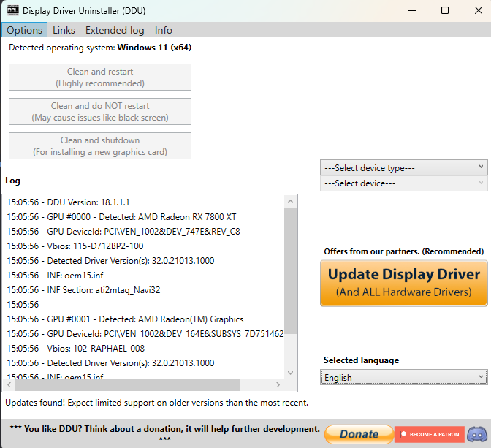Select log line GPU #0001 AMD Radeon(TM) Graphics
Screen dimensions: 491x448
pyautogui.click(x=125, y=319)
